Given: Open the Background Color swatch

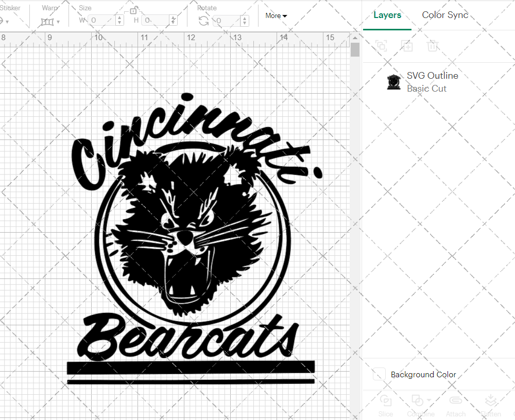Looking at the screenshot, I should (379, 374).
